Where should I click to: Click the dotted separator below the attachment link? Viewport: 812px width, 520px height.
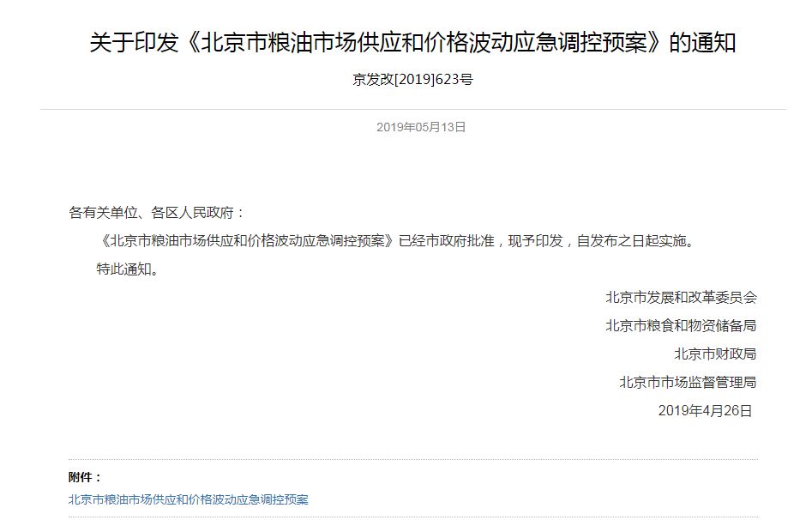click(x=412, y=517)
